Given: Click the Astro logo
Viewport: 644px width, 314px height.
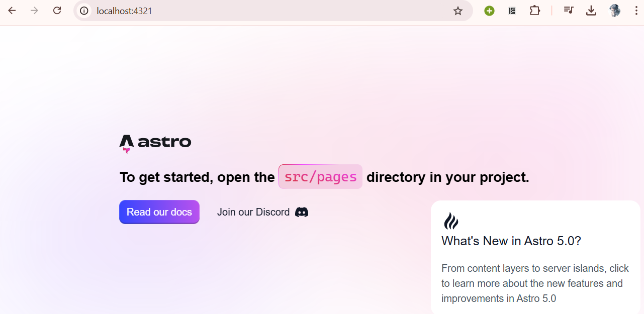Looking at the screenshot, I should coord(155,143).
